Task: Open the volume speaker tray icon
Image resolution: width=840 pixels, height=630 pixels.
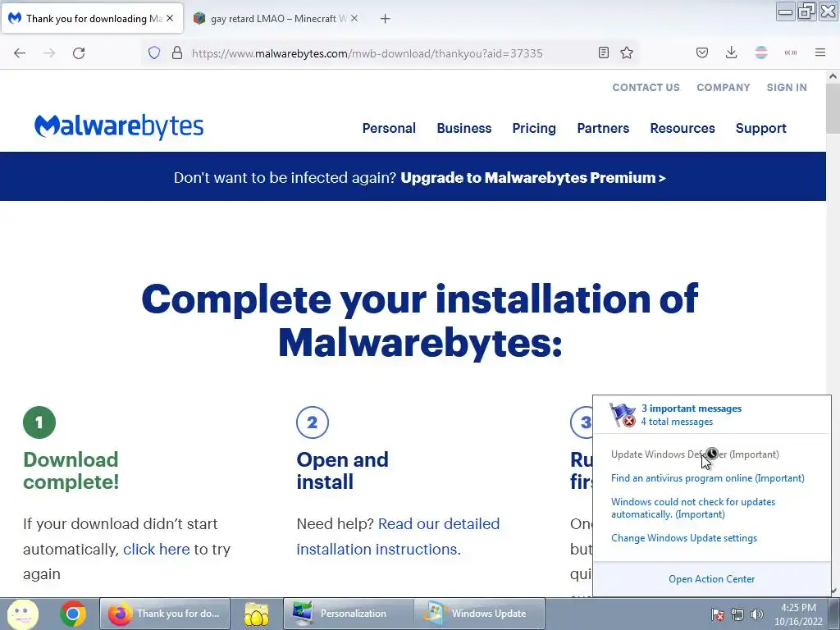Action: [x=757, y=614]
